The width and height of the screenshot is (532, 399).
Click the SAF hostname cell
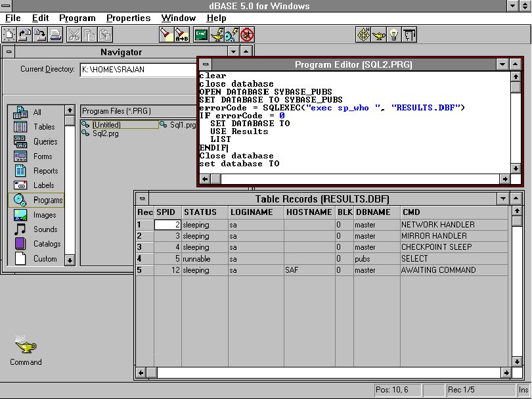[x=309, y=270]
